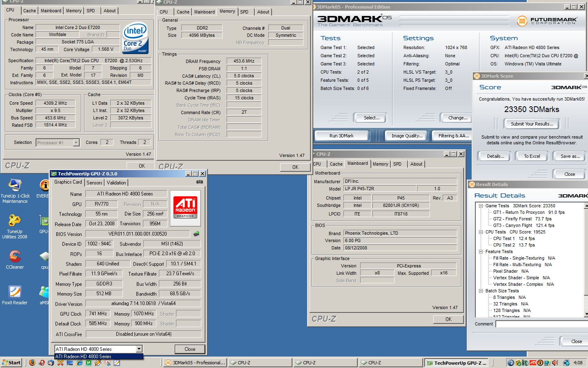Select 'CPU Test 2' result row
Viewport: 588px width, 368px height.
514,245
